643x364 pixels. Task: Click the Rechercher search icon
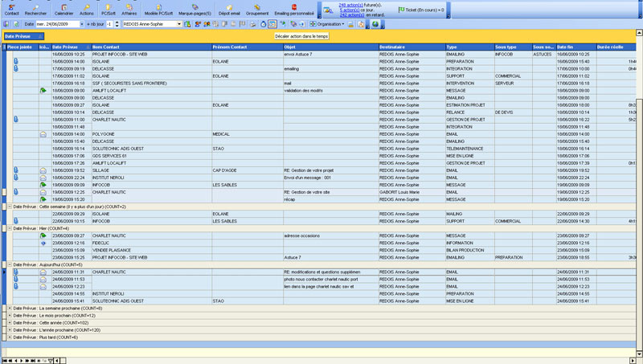(35, 10)
